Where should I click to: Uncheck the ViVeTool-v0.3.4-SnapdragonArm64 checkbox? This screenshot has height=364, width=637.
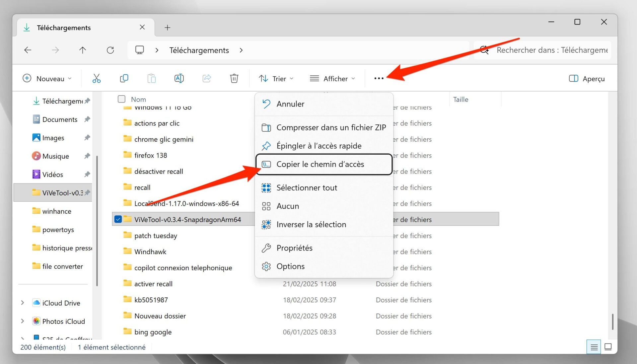[118, 219]
